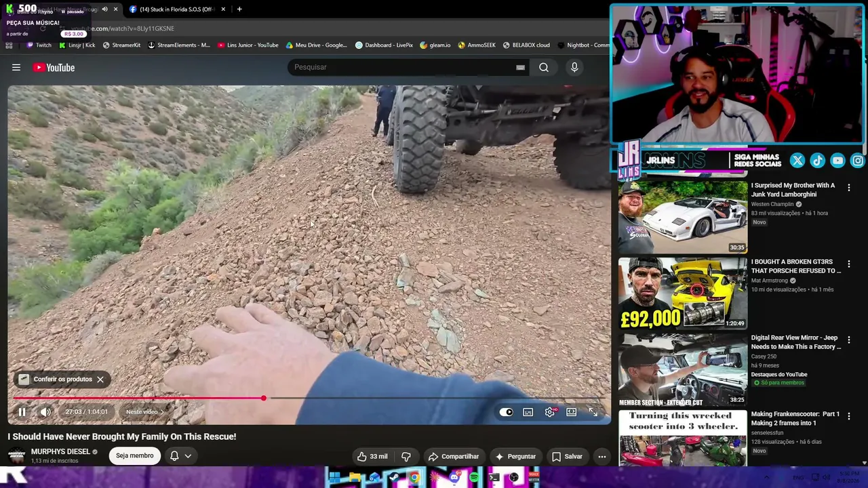Dismiss the 'Conferir os produtos' chip
The height and width of the screenshot is (488, 868).
pos(100,380)
